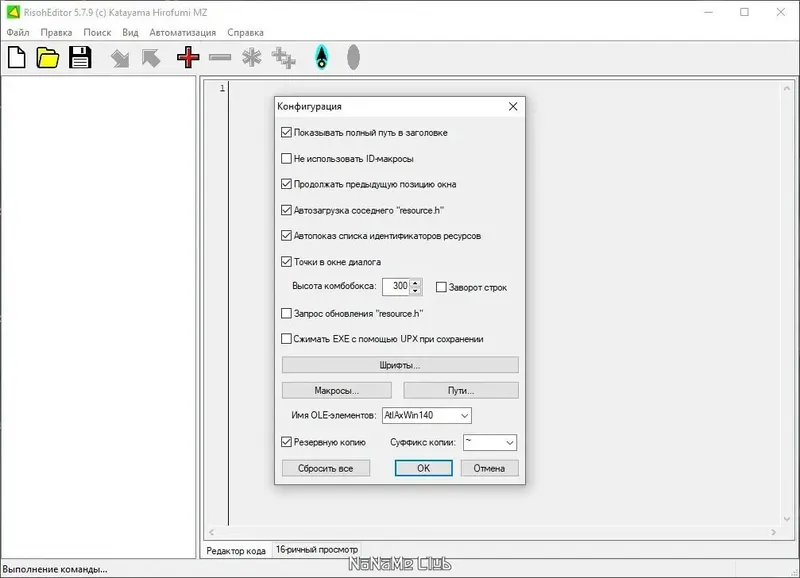Image resolution: width=800 pixels, height=578 pixels.
Task: Enable 'Не использовать ID-макросы'
Action: point(287,158)
